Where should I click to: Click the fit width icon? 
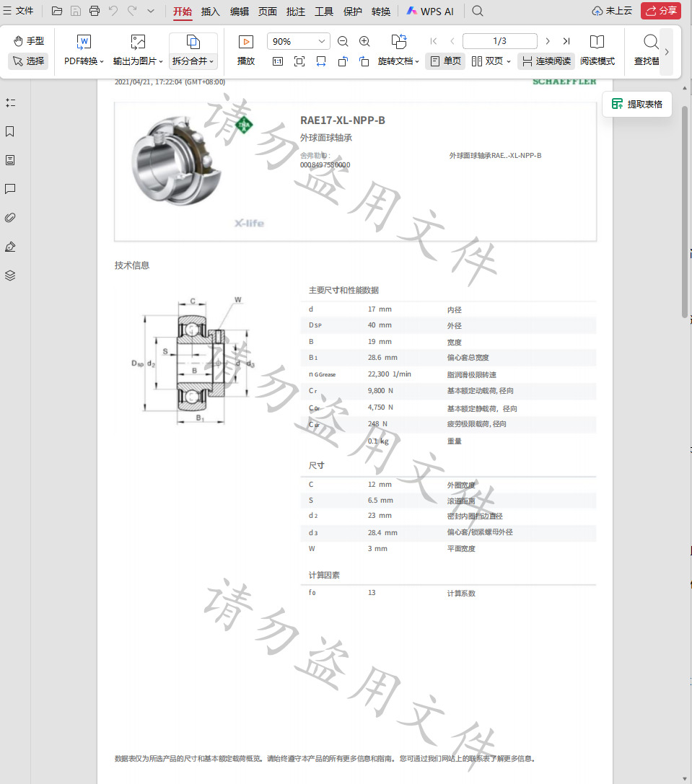pyautogui.click(x=320, y=61)
